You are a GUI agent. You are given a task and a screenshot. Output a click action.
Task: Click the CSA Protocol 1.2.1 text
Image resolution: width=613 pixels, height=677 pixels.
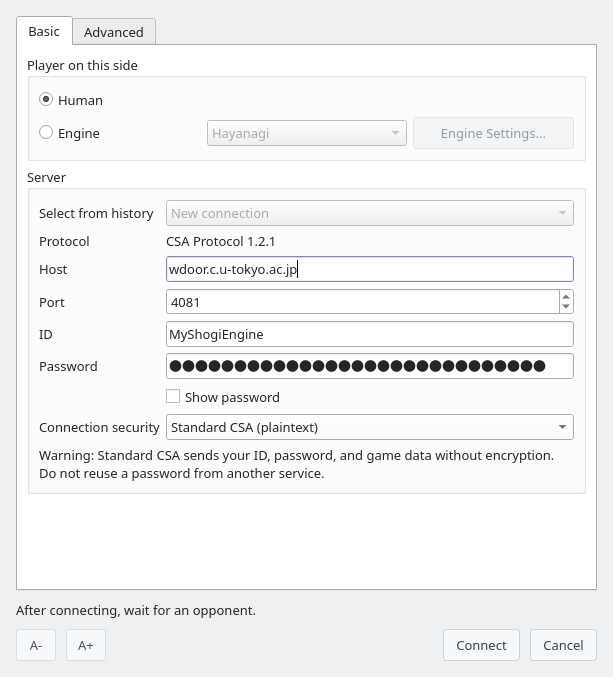coord(221,241)
